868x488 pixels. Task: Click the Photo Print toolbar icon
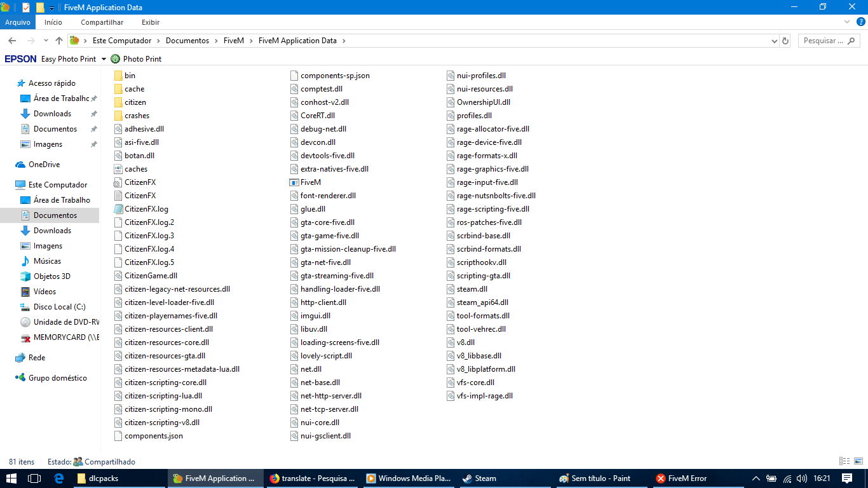tap(115, 58)
